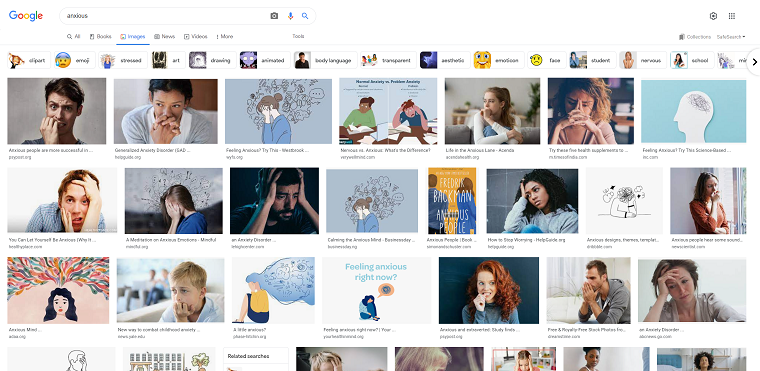
Task: Switch to the Books tab
Action: pos(101,36)
